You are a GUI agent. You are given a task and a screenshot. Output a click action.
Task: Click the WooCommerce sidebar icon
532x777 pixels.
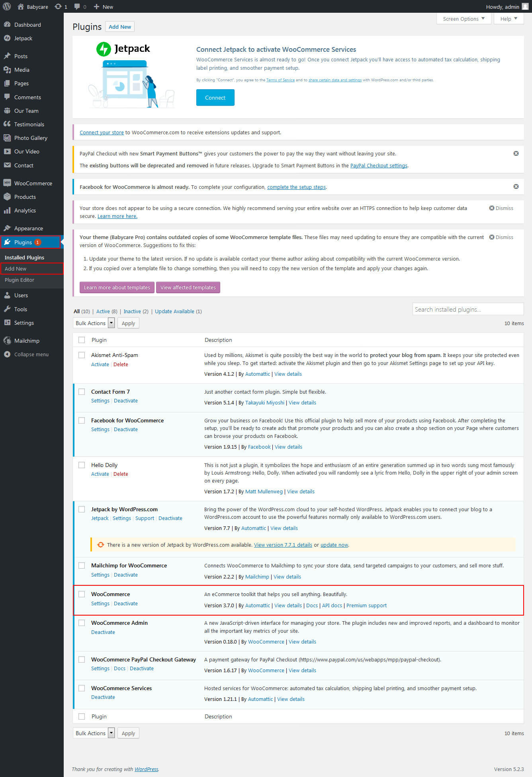(7, 183)
